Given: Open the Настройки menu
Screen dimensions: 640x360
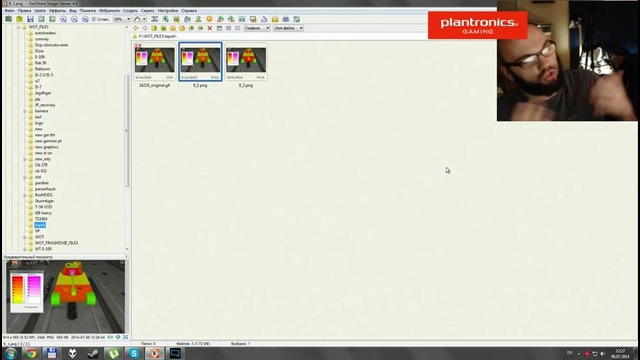Looking at the screenshot, I should 168,11.
